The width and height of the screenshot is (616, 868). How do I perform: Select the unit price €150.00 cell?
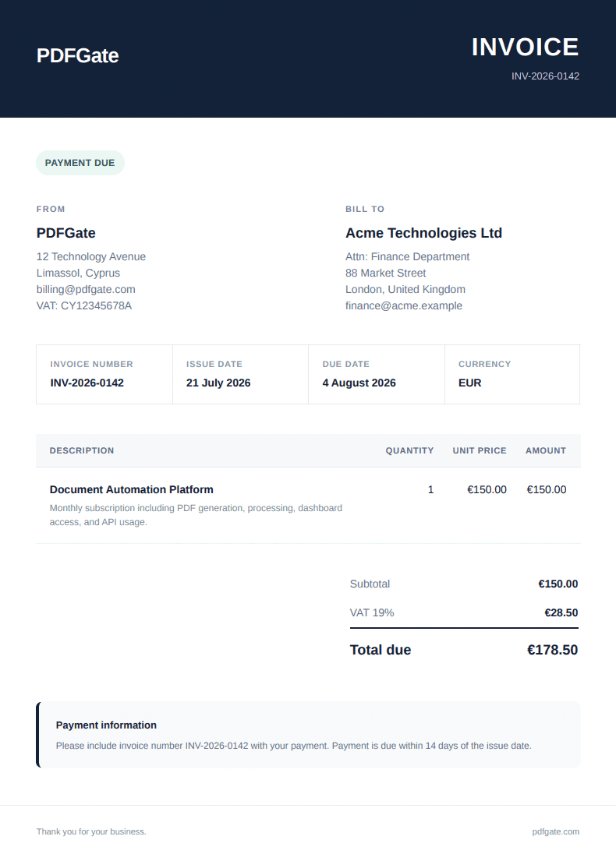[487, 490]
